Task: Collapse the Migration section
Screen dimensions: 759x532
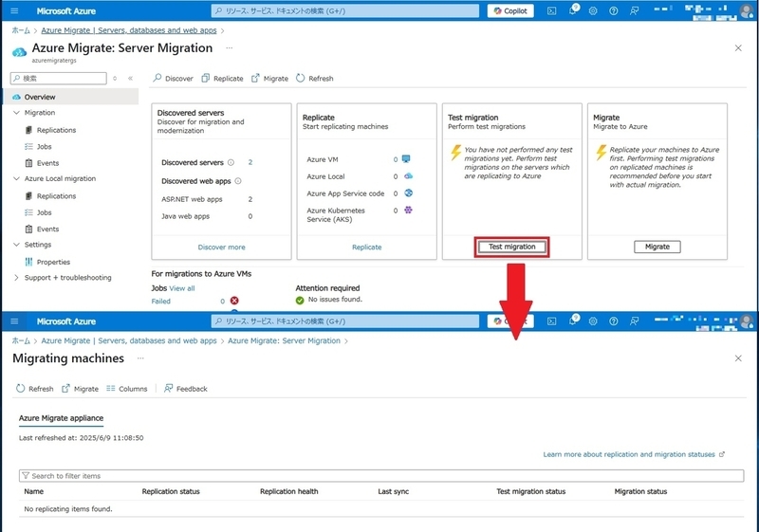Action: (16, 113)
